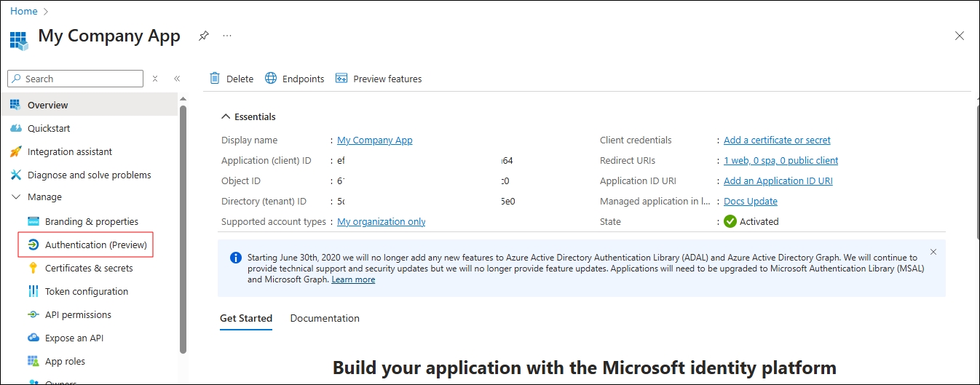Screen dimensions: 980x385
Task: Click the Learn more link in the banner
Action: click(353, 279)
